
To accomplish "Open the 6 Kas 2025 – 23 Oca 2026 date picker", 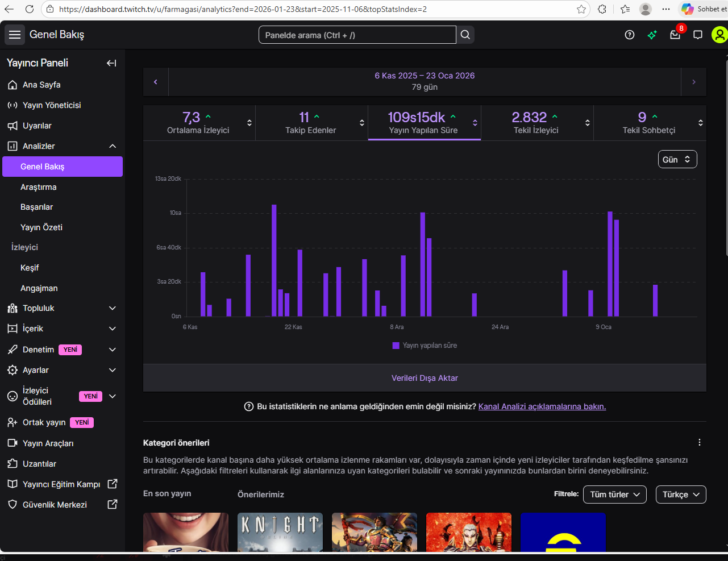I will (x=425, y=81).
